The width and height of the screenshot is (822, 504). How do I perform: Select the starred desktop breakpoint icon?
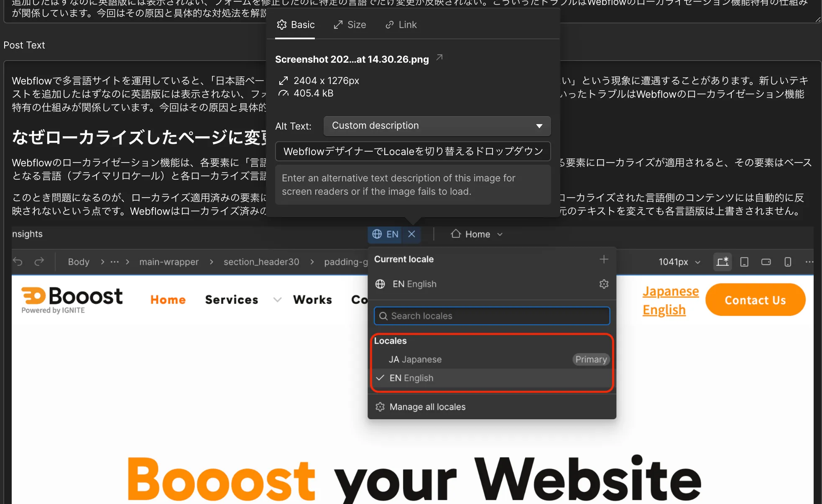[722, 262]
